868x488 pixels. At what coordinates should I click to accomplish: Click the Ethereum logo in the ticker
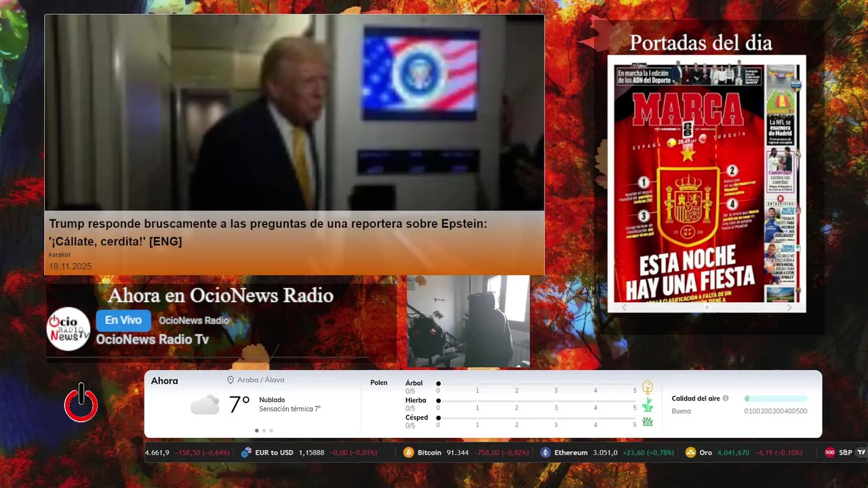click(545, 453)
